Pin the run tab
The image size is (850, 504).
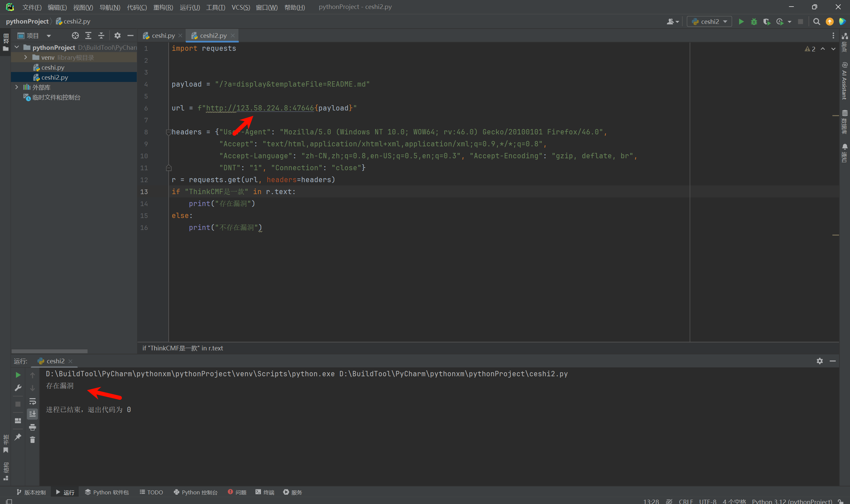tap(18, 437)
